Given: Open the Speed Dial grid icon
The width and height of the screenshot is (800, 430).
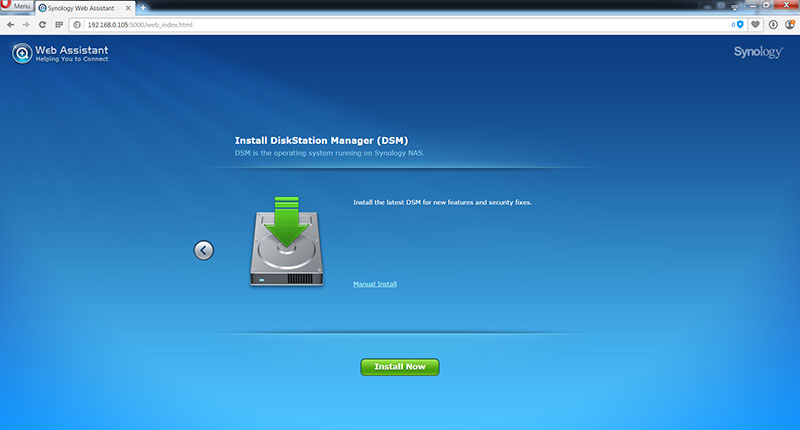Looking at the screenshot, I should tap(59, 24).
